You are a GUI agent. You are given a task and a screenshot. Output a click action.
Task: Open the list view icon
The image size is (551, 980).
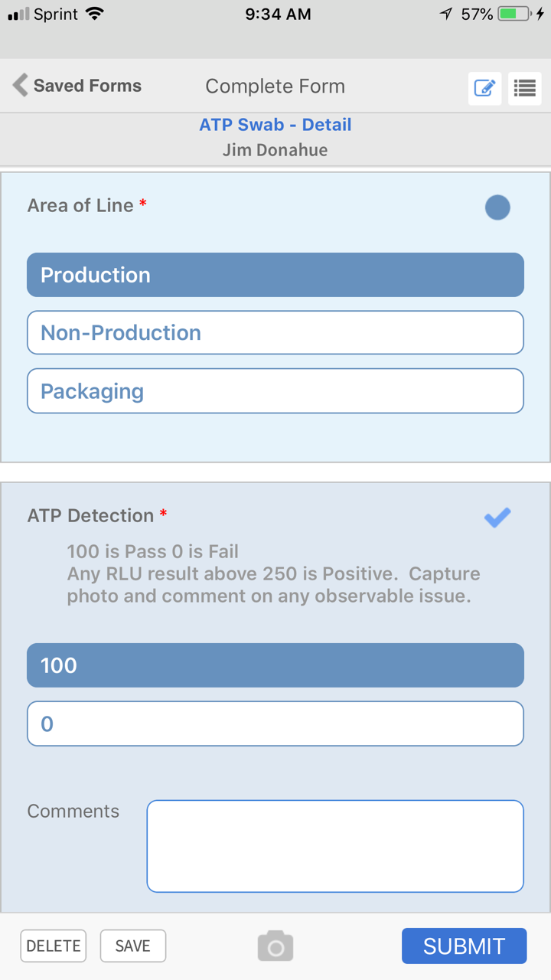(x=524, y=88)
